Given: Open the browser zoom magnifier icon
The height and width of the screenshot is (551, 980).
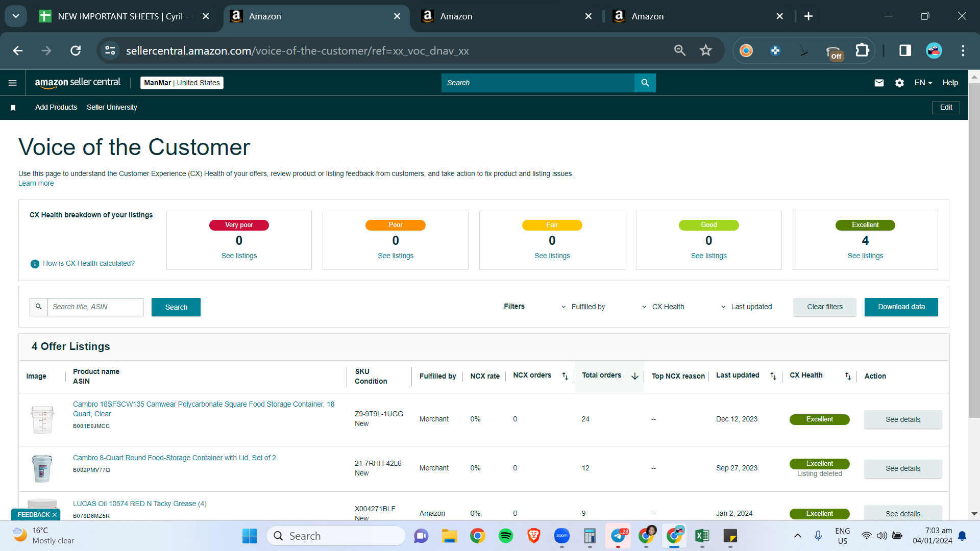Looking at the screenshot, I should click(680, 51).
